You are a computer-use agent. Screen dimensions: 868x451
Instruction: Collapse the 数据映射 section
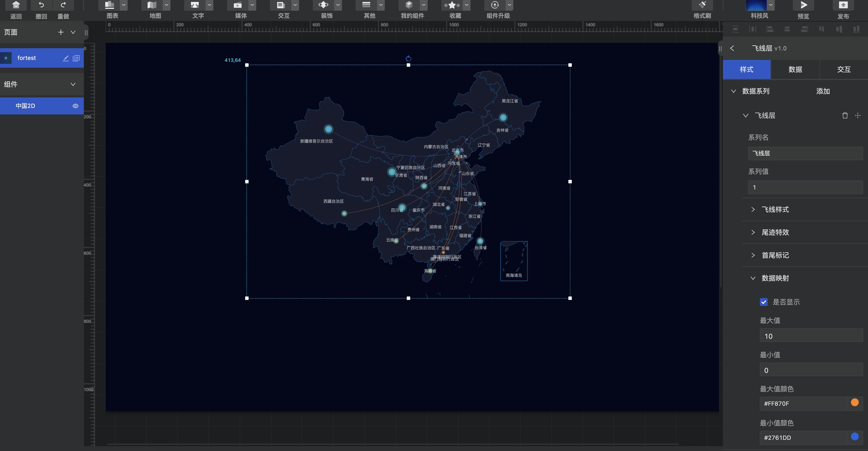pyautogui.click(x=753, y=278)
